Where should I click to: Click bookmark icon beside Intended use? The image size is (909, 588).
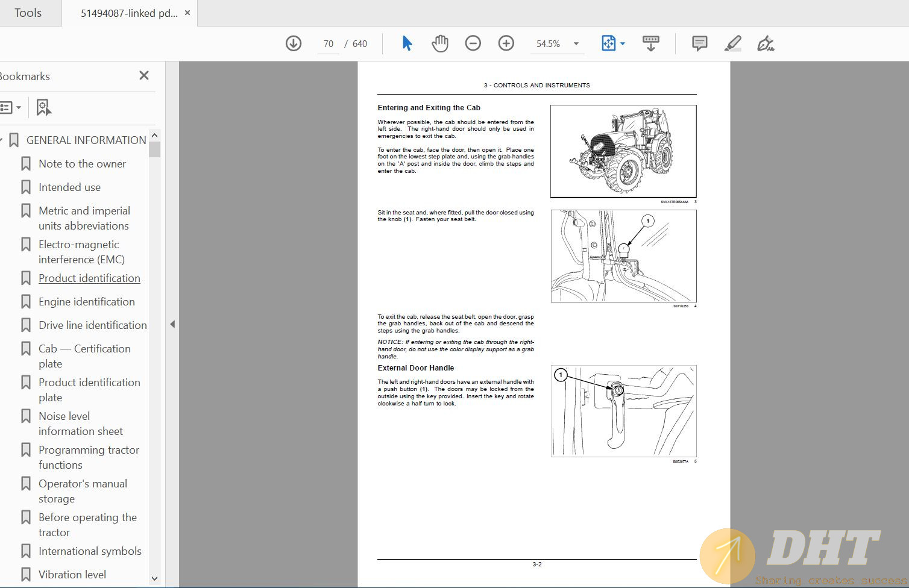coord(26,187)
